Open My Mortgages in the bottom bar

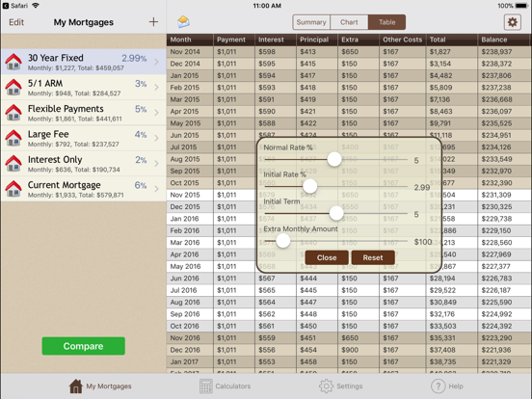[100, 386]
